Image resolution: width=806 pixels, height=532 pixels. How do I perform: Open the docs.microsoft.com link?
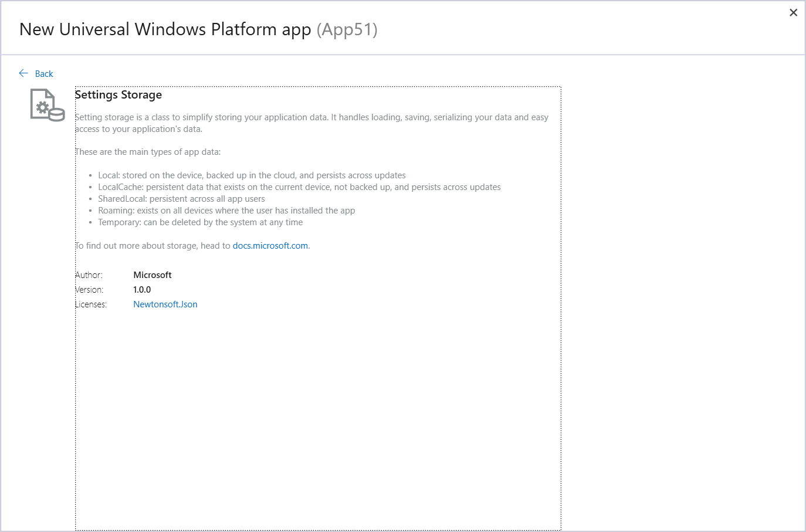(x=270, y=246)
